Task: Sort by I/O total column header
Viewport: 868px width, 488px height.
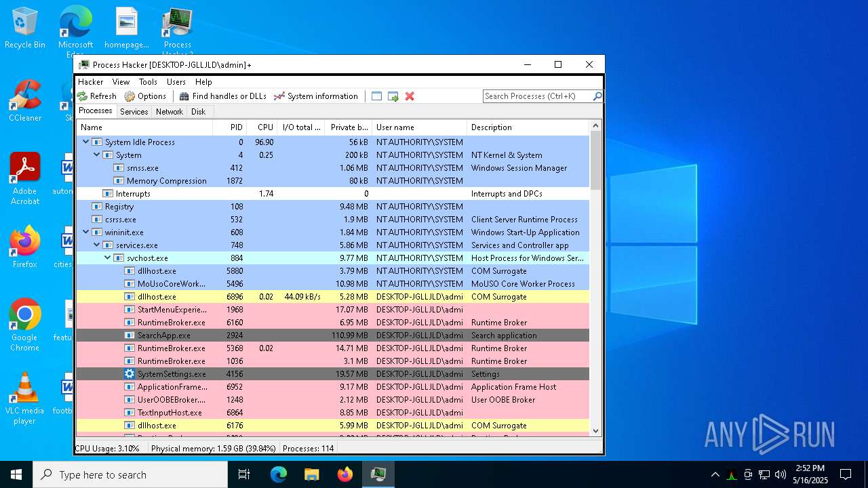Action: pos(301,127)
